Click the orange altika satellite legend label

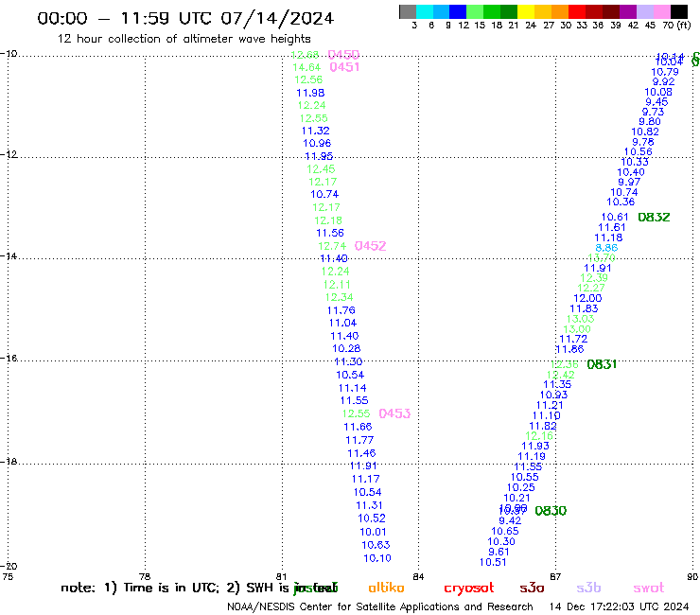[x=387, y=588]
